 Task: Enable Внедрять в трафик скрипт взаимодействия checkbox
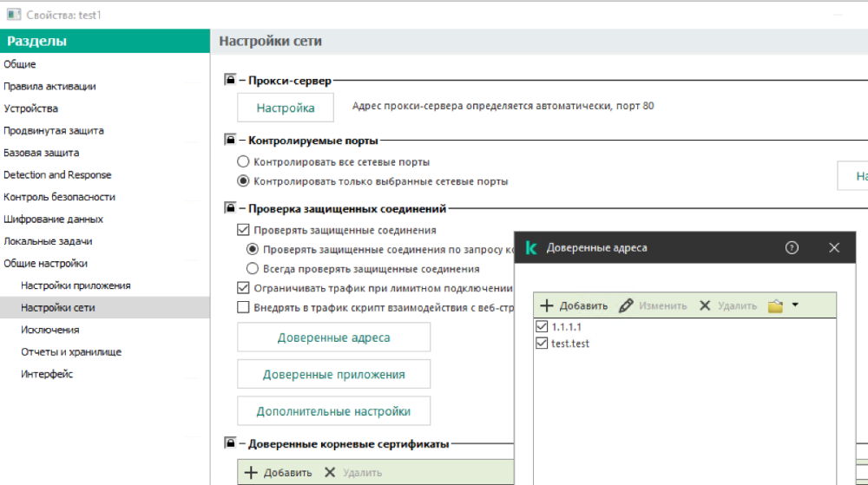[243, 307]
